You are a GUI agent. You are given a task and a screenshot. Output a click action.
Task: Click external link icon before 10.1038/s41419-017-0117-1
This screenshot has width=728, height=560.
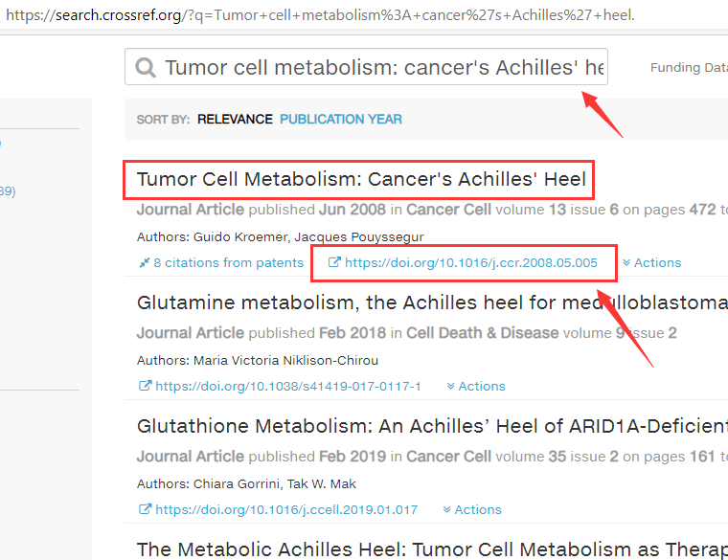click(x=145, y=387)
